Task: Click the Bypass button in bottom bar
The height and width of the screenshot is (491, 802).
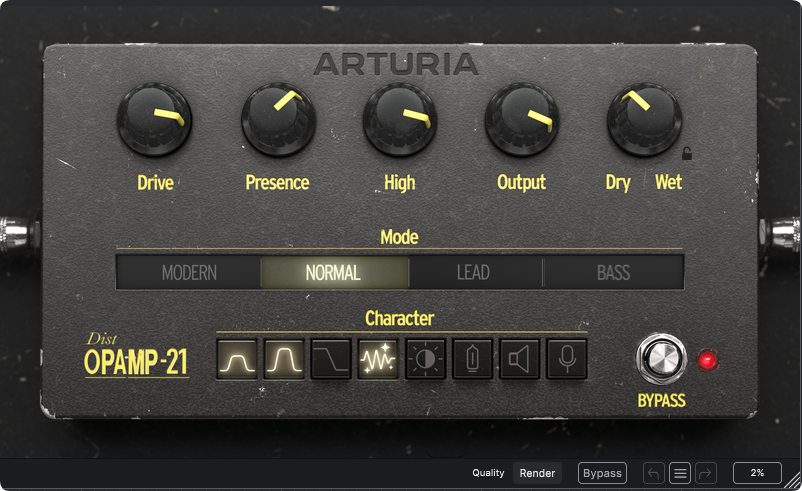Action: tap(602, 473)
